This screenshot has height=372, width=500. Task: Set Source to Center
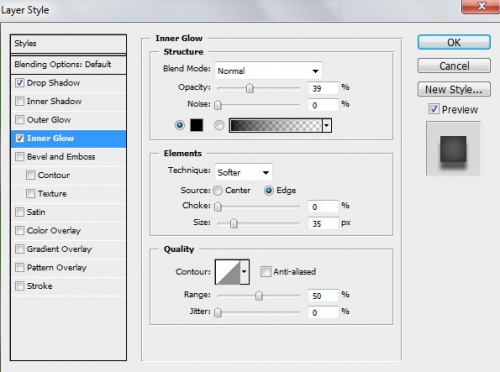(218, 190)
